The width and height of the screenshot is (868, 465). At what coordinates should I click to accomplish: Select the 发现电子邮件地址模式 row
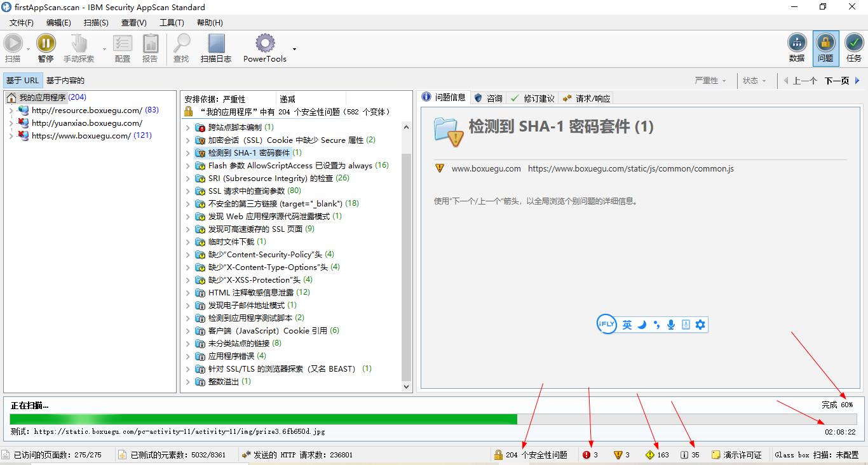247,306
